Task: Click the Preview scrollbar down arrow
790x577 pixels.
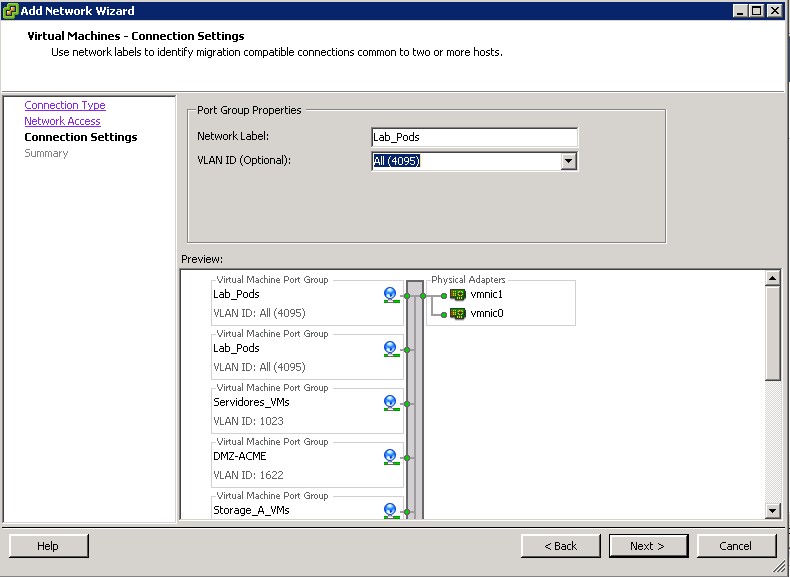Action: 772,511
